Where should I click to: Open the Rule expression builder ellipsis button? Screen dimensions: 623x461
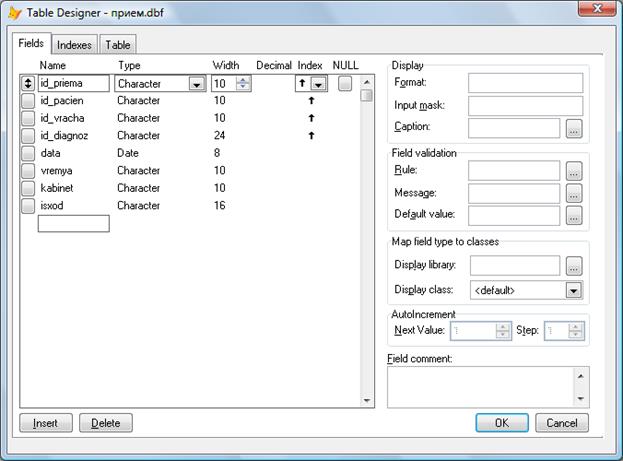click(573, 171)
